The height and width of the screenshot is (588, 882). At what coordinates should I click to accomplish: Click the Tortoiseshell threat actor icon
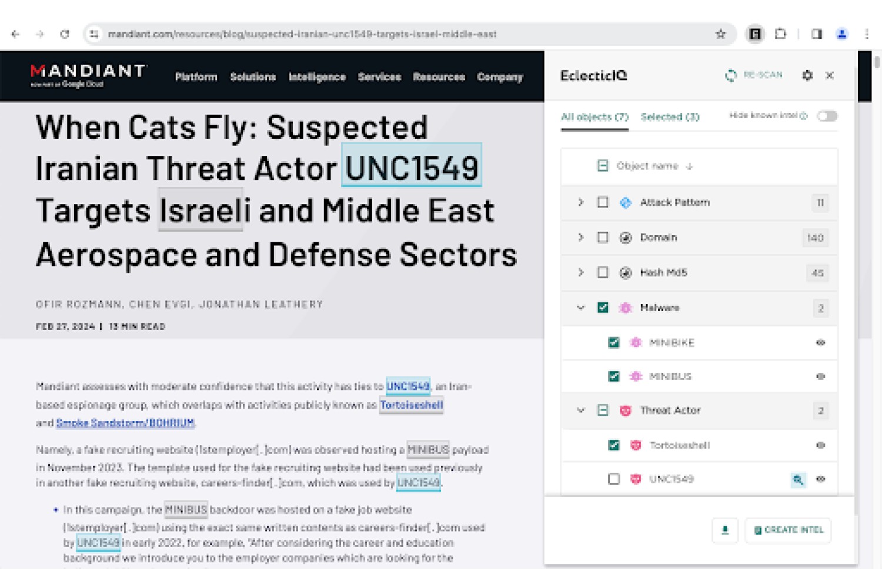(636, 445)
